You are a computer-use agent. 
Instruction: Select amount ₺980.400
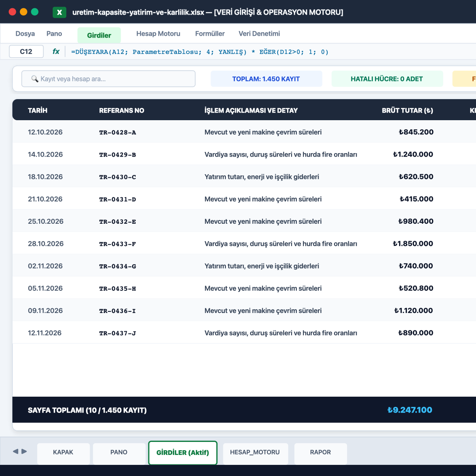pyautogui.click(x=416, y=221)
